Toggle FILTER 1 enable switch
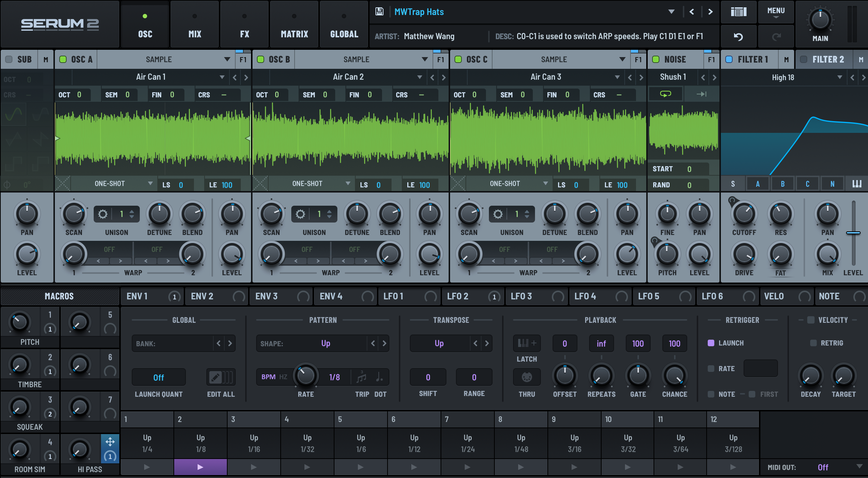 pyautogui.click(x=729, y=59)
